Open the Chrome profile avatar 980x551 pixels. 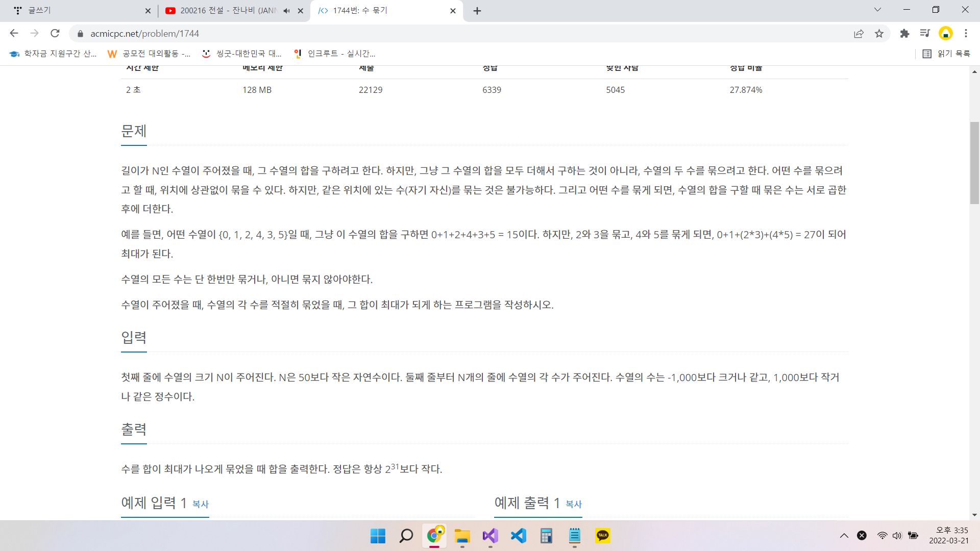pos(945,33)
